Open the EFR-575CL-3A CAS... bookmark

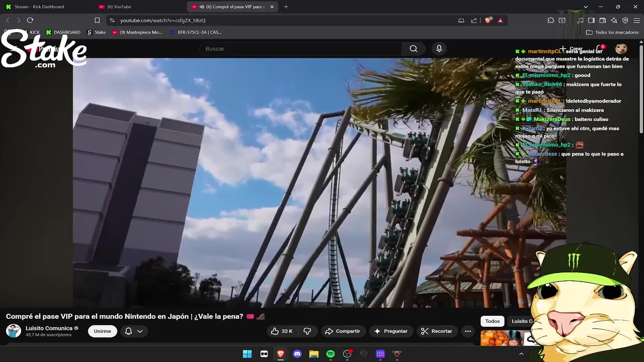tap(195, 32)
